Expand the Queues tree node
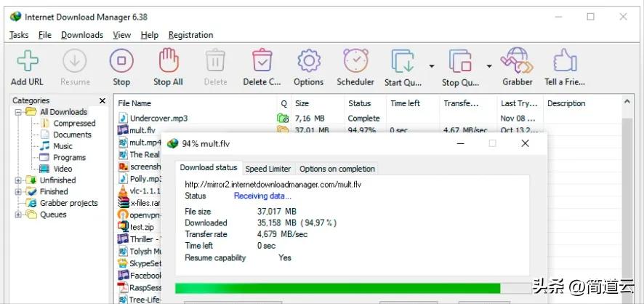Image resolution: width=644 pixels, height=304 pixels. 18,215
